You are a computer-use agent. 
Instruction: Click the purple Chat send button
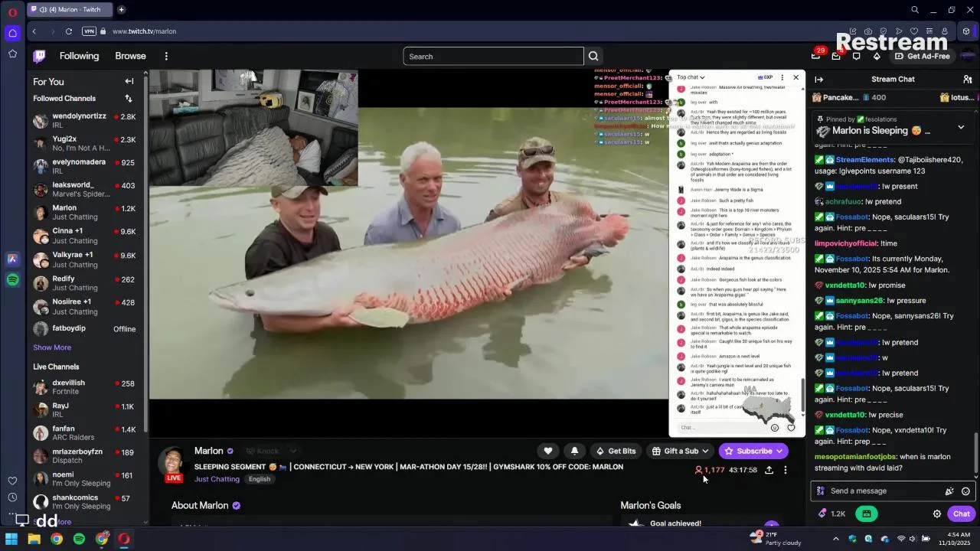point(962,514)
